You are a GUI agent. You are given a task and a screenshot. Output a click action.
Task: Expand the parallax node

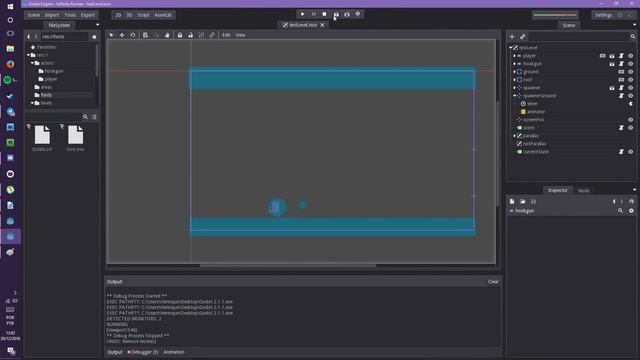[x=515, y=136]
